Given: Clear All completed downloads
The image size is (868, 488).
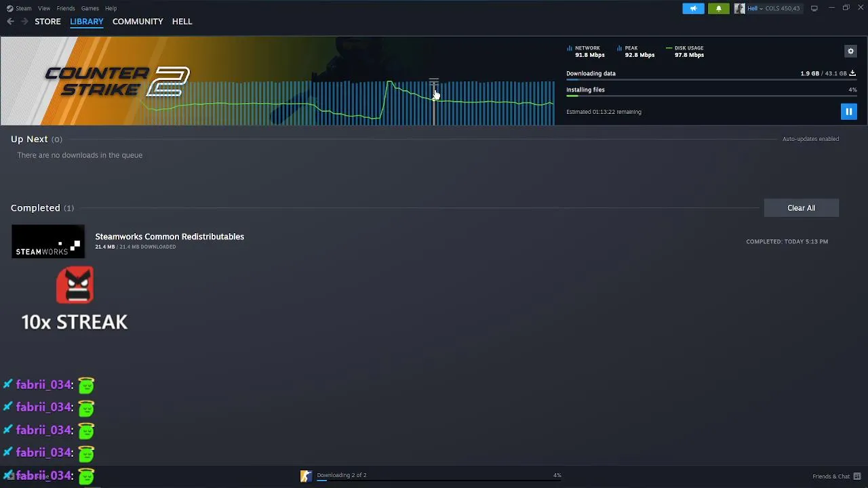Looking at the screenshot, I should [801, 208].
